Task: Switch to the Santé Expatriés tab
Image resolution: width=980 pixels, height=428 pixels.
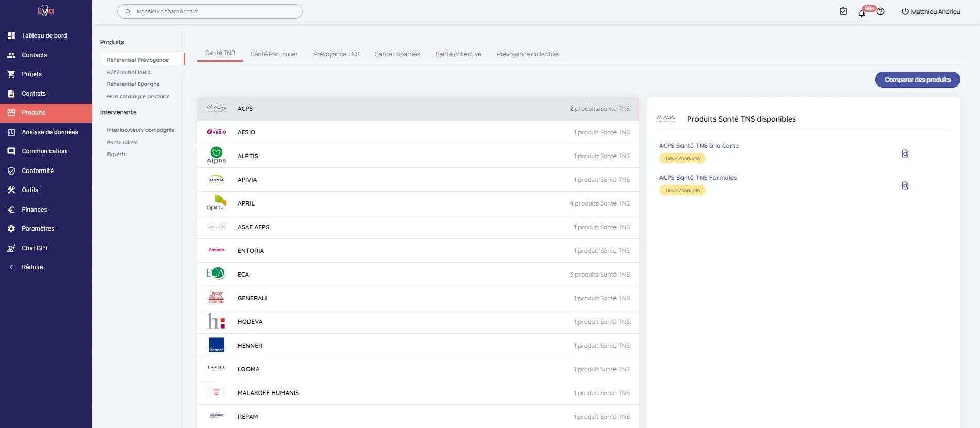Action: click(x=397, y=54)
